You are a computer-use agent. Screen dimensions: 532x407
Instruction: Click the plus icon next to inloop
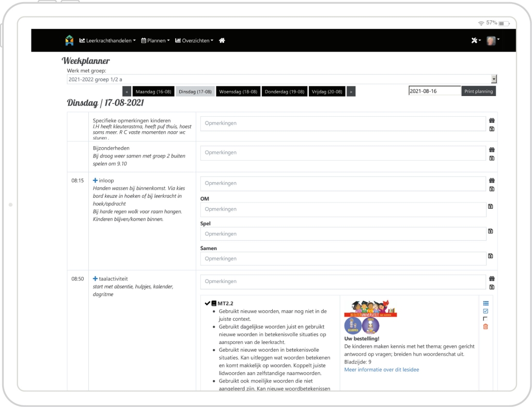click(x=95, y=181)
